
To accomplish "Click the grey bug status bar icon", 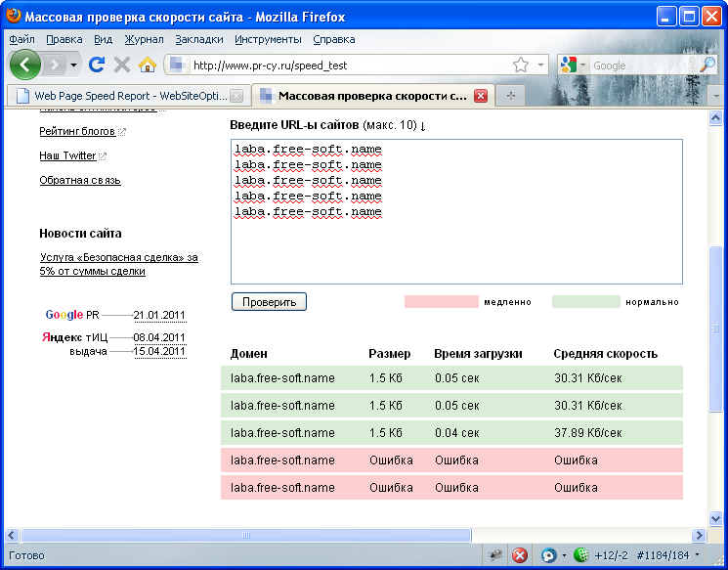I will pos(495,554).
